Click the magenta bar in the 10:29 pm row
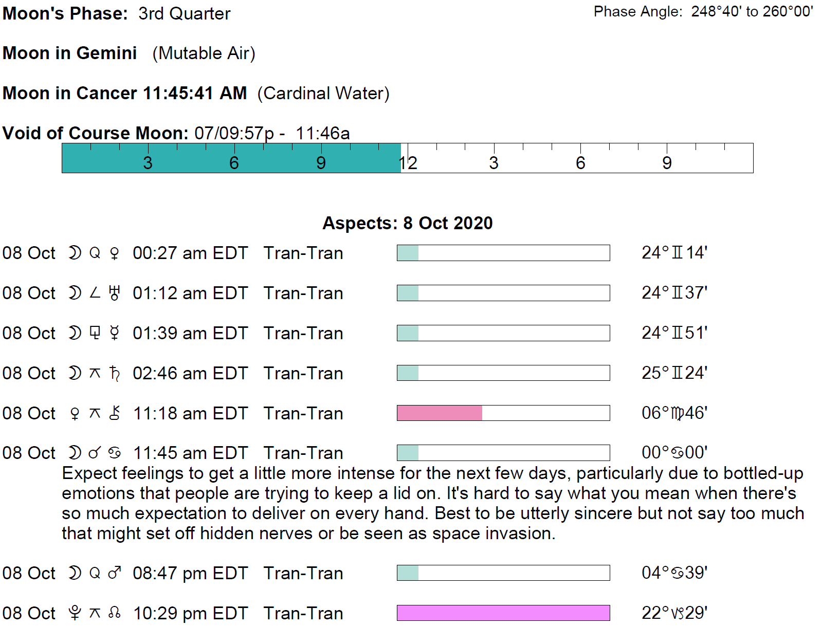This screenshot has width=840, height=626. (x=503, y=613)
